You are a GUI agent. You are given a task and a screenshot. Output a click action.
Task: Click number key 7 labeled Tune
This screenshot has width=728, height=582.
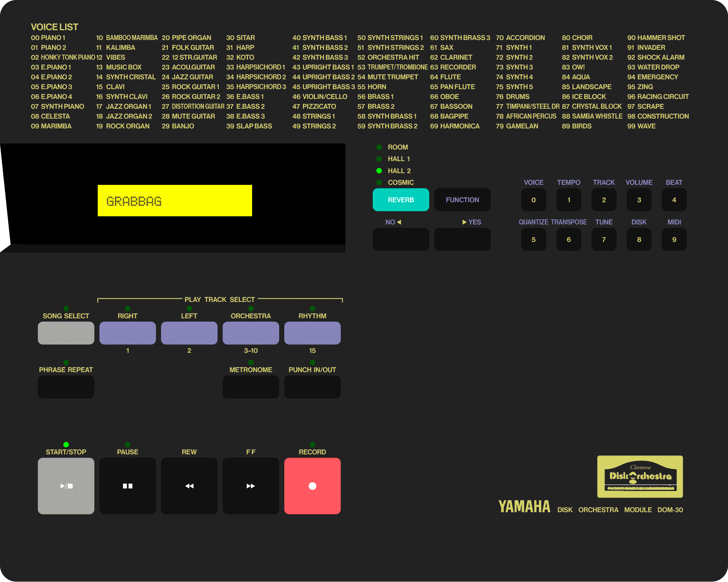tap(604, 239)
